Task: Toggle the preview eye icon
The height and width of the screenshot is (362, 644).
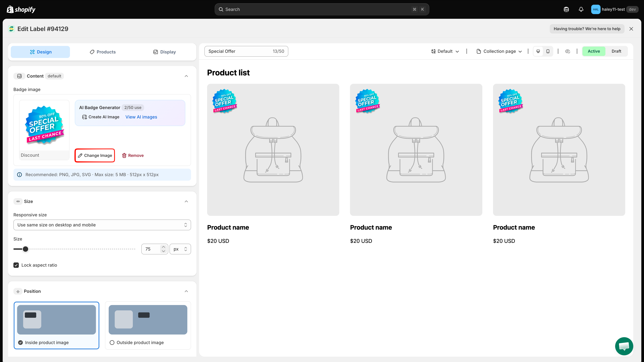Action: (568, 51)
